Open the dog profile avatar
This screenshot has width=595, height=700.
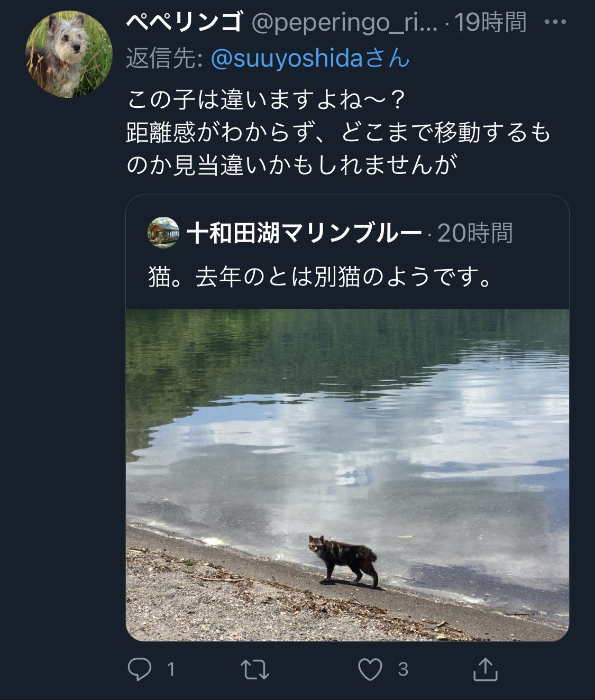(69, 54)
